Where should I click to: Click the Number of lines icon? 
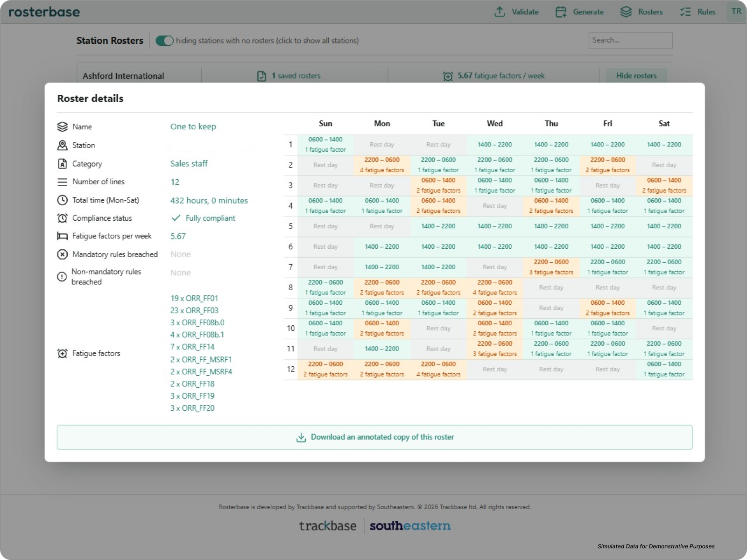pyautogui.click(x=63, y=182)
